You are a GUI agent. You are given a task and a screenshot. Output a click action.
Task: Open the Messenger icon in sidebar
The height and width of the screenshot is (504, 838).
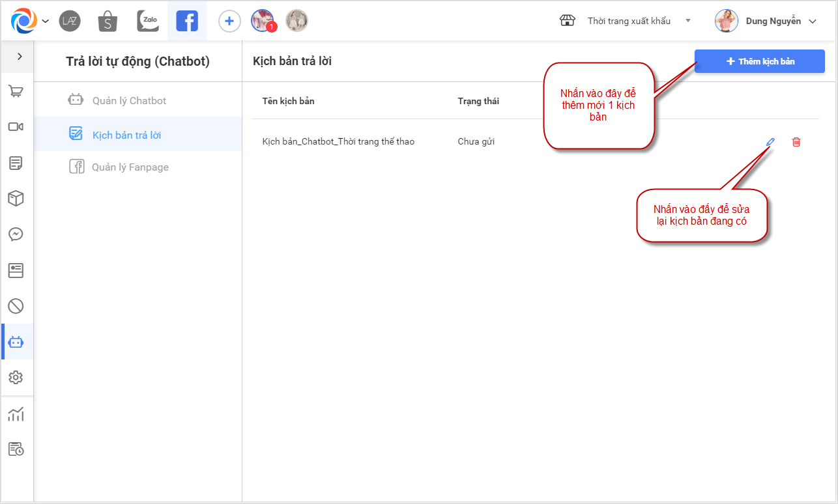coord(16,234)
